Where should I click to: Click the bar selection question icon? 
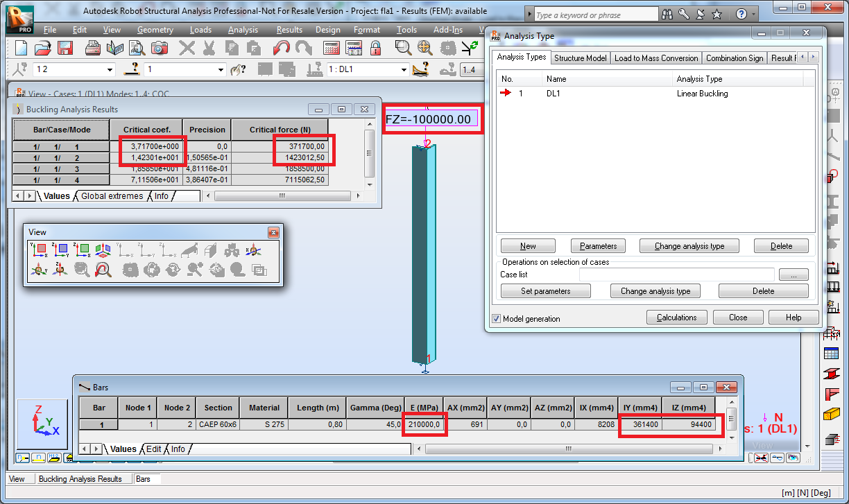[x=132, y=69]
